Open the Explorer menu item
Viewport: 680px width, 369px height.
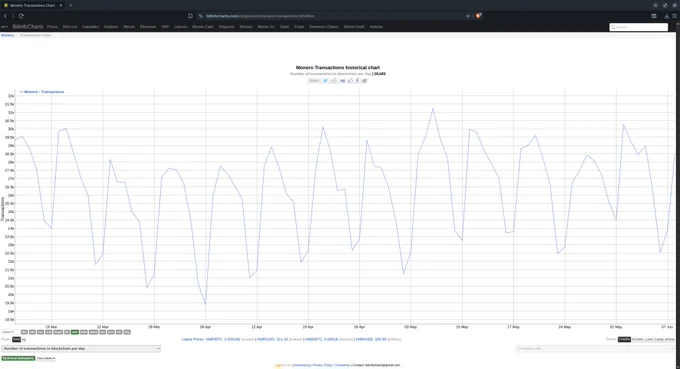pos(111,27)
